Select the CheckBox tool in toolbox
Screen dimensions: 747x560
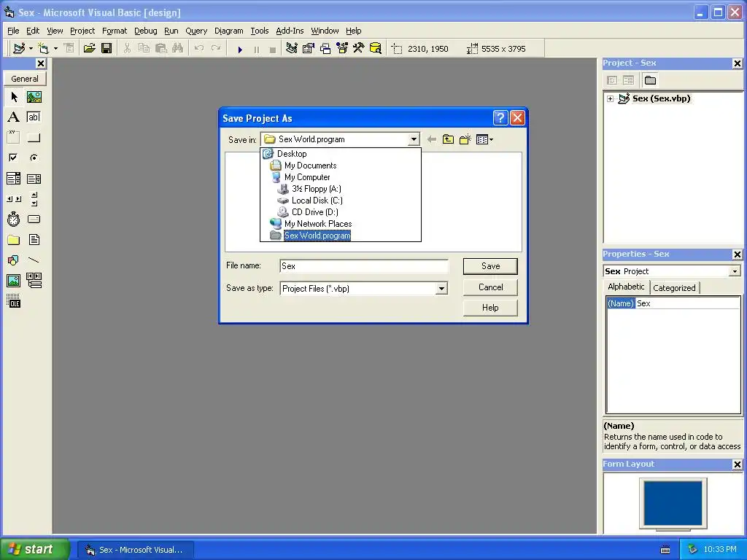tap(14, 157)
